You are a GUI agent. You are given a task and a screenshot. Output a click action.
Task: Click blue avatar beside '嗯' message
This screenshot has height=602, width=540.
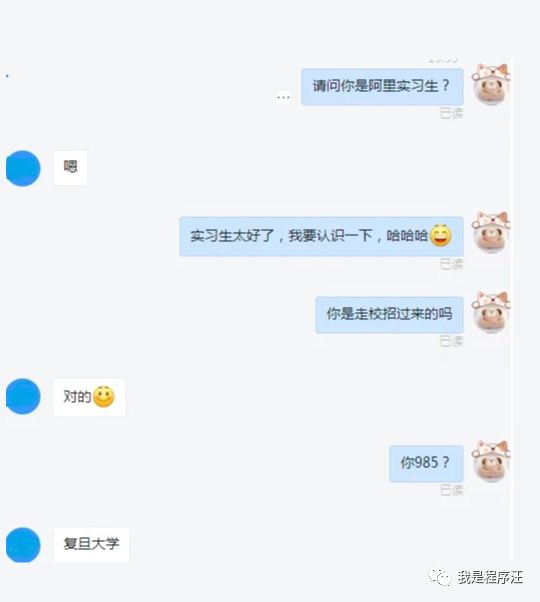pyautogui.click(x=23, y=168)
